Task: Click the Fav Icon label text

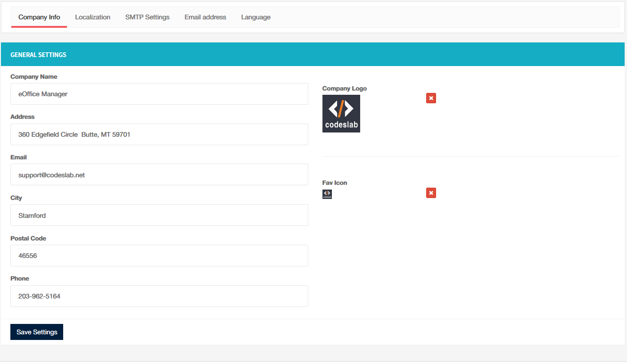Action: 335,182
